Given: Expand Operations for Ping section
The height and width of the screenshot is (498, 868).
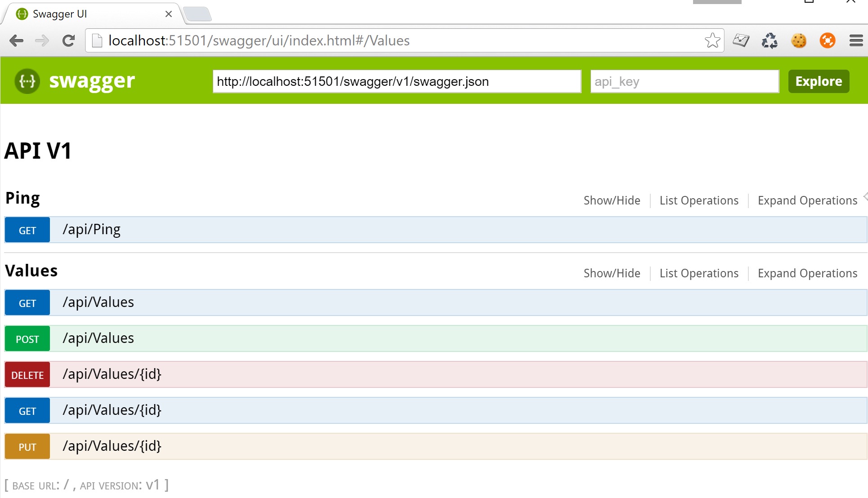Looking at the screenshot, I should tap(807, 200).
